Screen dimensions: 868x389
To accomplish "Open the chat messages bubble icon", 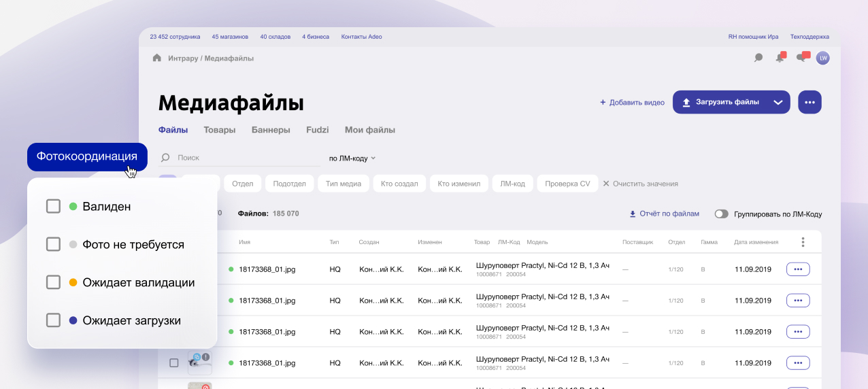I will point(803,57).
